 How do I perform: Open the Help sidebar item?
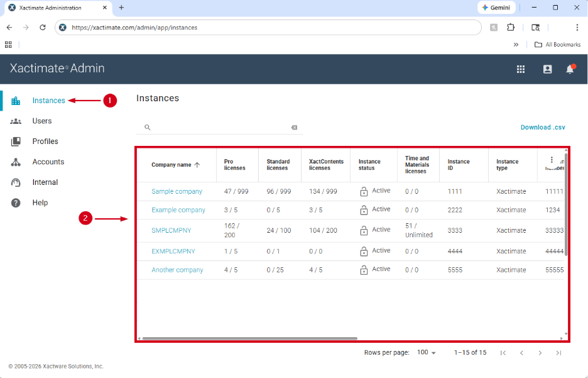(40, 203)
